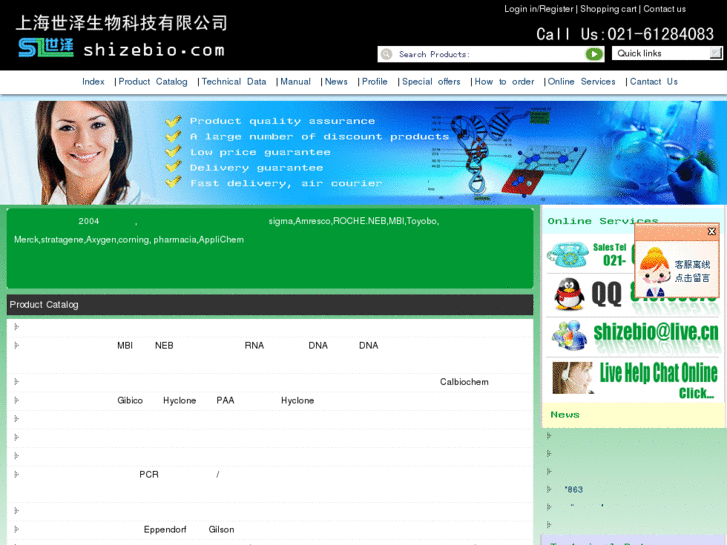Click the woman banner image
Image resolution: width=727 pixels, height=545 pixels.
pos(86,153)
